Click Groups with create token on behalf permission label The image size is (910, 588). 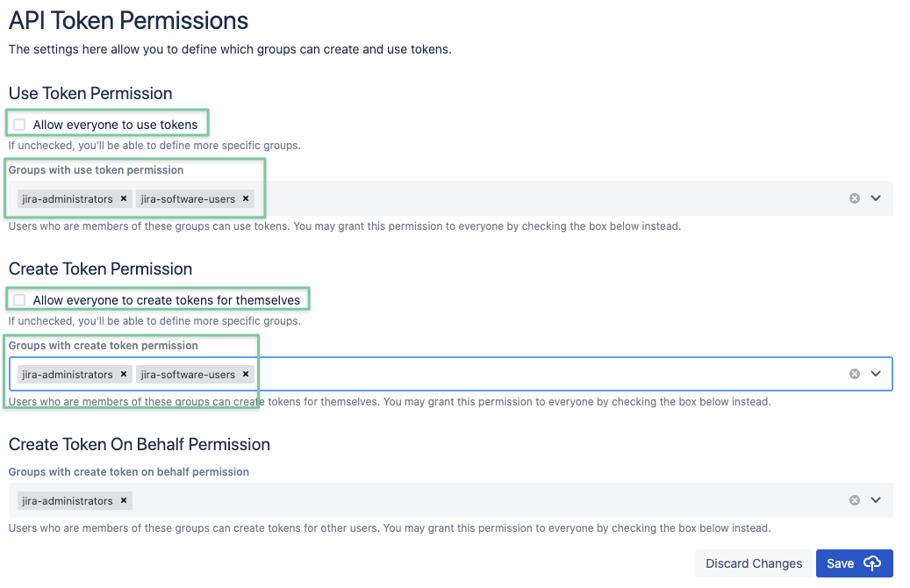coord(129,472)
